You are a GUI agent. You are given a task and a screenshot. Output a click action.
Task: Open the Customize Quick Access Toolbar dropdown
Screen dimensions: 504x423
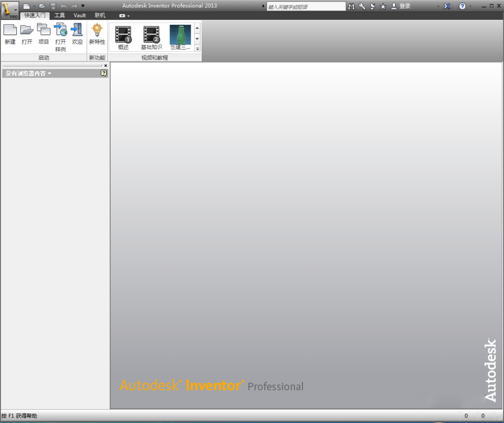pyautogui.click(x=83, y=6)
